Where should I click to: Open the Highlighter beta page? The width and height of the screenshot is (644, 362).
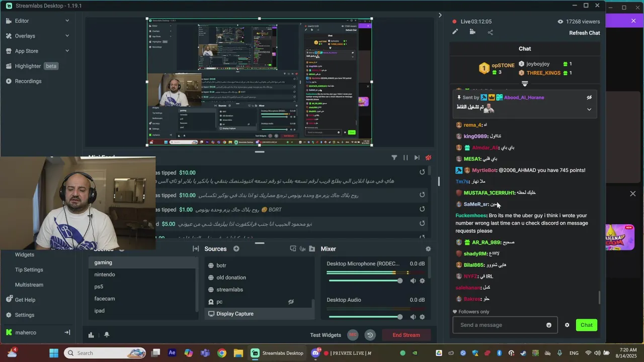(32, 66)
